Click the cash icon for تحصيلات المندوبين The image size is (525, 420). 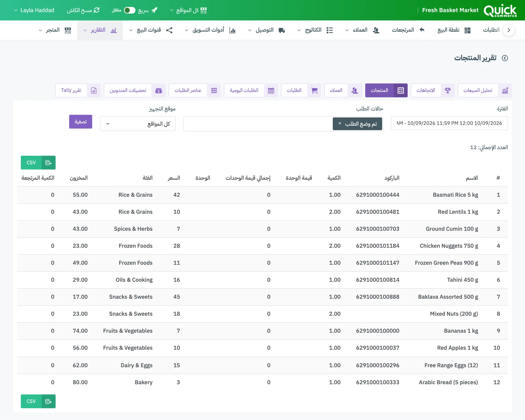pos(159,90)
